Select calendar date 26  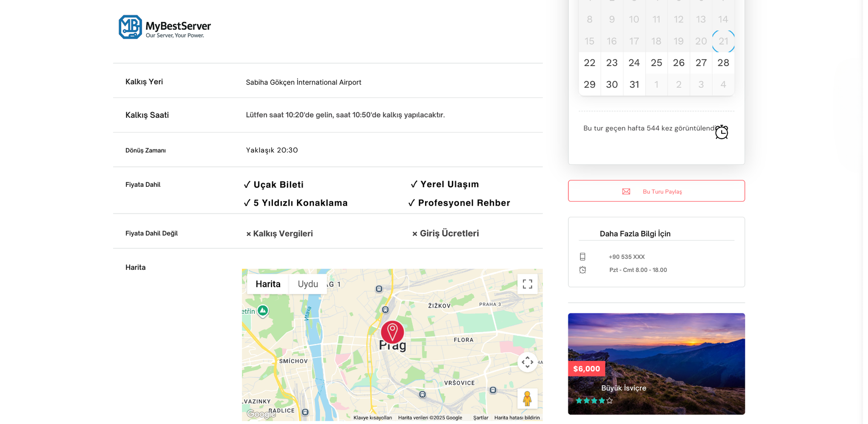[679, 63]
